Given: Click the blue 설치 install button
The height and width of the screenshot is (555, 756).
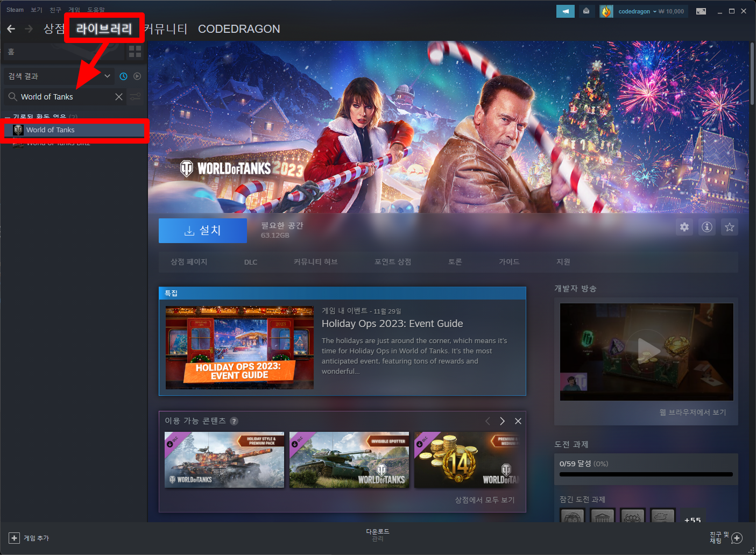Looking at the screenshot, I should 203,230.
